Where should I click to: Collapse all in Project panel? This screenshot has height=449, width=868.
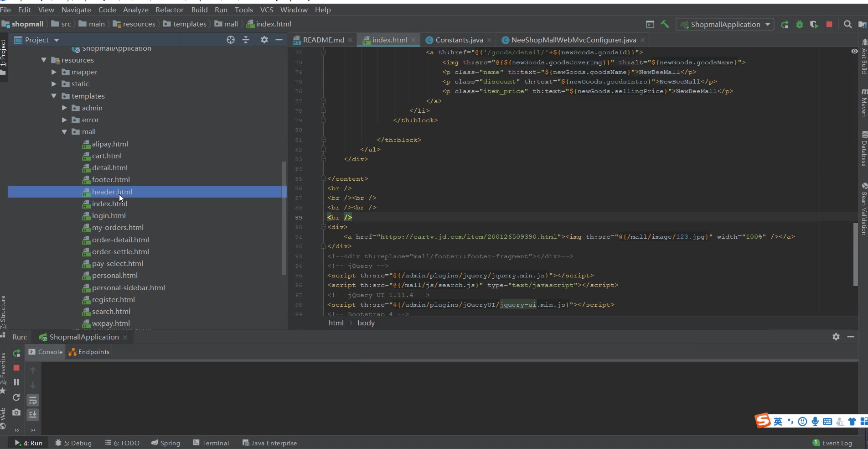246,40
